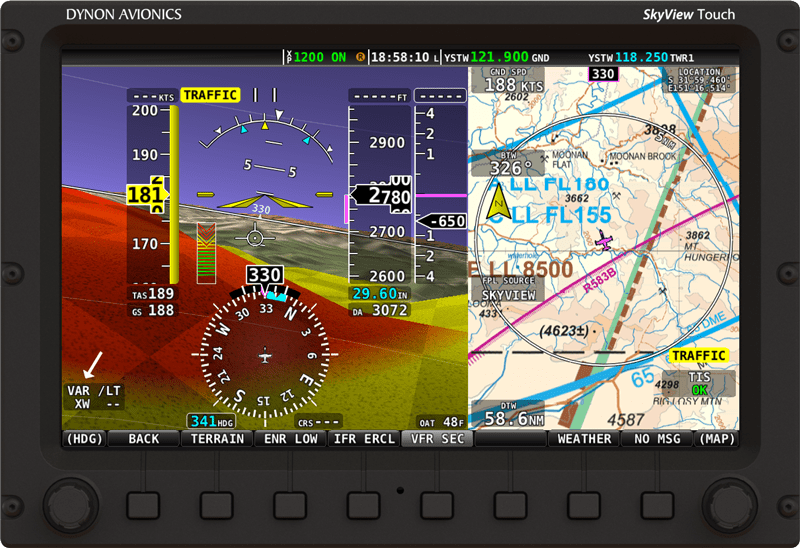The height and width of the screenshot is (548, 800).
Task: Tap the yellow ownship arrow on map
Action: pos(498,203)
